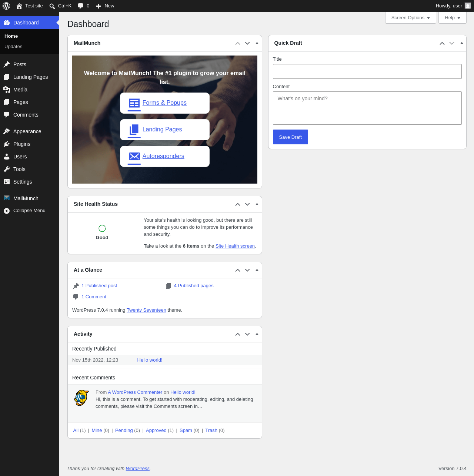474x476 pixels.
Task: Open the Twenty Seventeen theme link
Action: coord(146,310)
